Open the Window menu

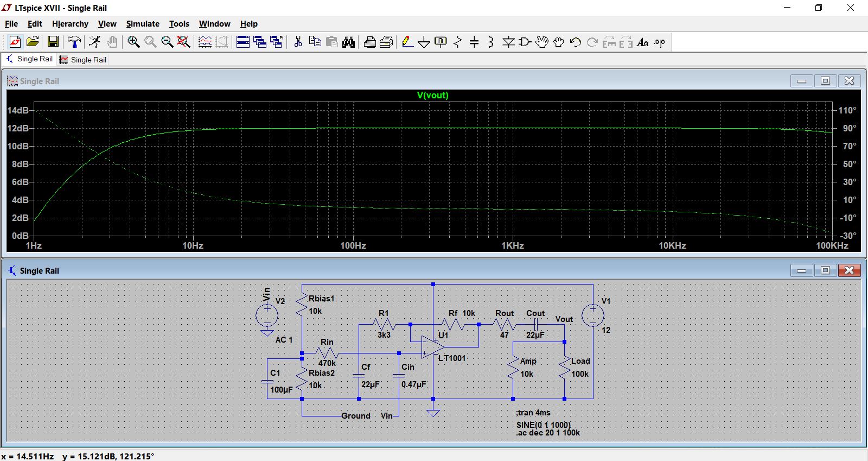point(214,24)
